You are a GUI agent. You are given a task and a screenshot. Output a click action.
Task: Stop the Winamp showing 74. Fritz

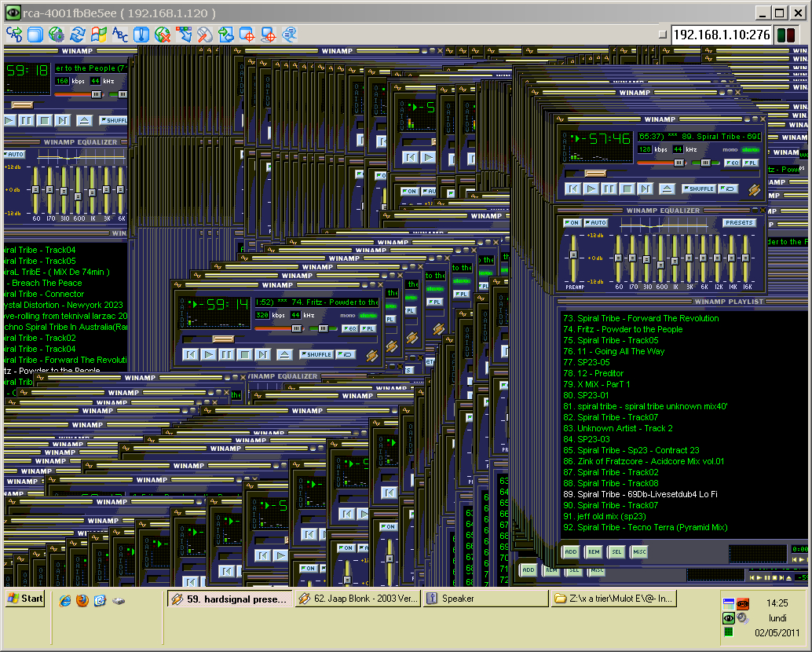[245, 355]
